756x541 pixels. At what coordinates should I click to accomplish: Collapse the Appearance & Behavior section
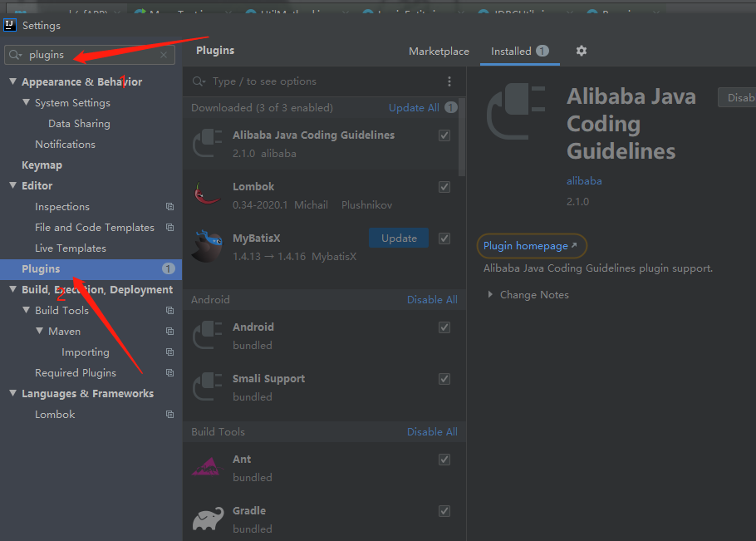[13, 81]
